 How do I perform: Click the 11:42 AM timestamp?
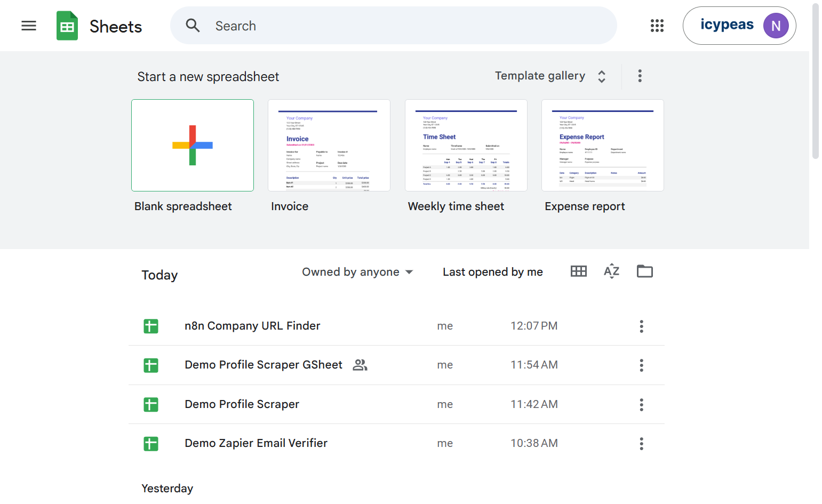tap(534, 404)
